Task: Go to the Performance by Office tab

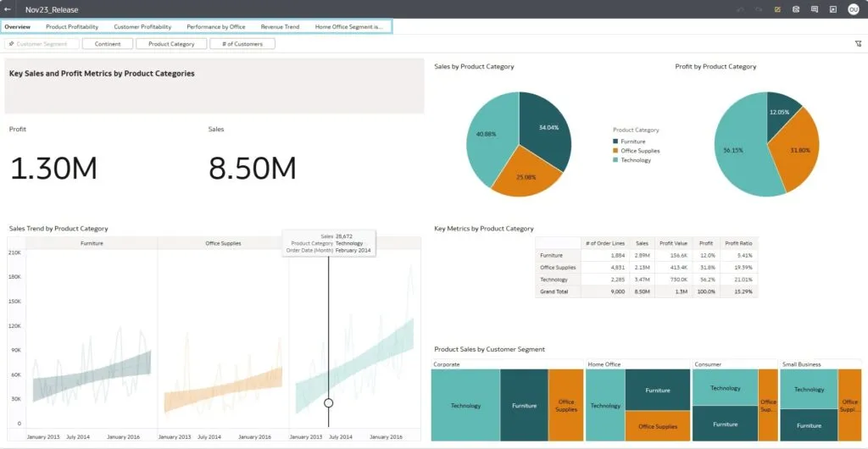Action: pyautogui.click(x=216, y=27)
